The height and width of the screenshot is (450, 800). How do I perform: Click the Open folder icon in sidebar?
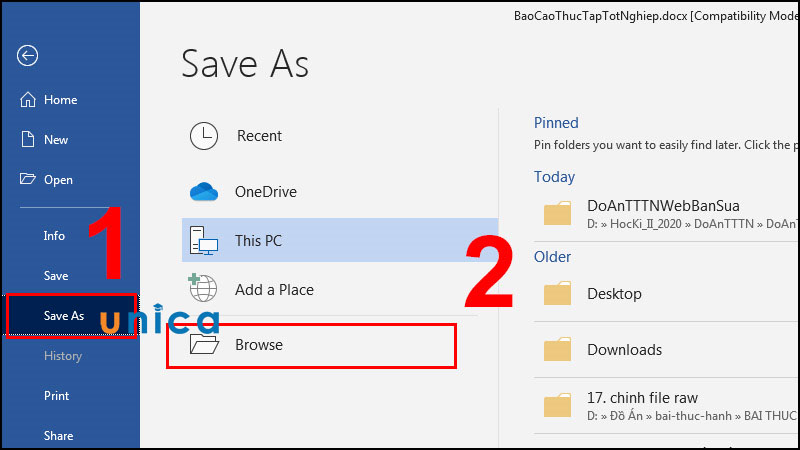click(x=28, y=179)
